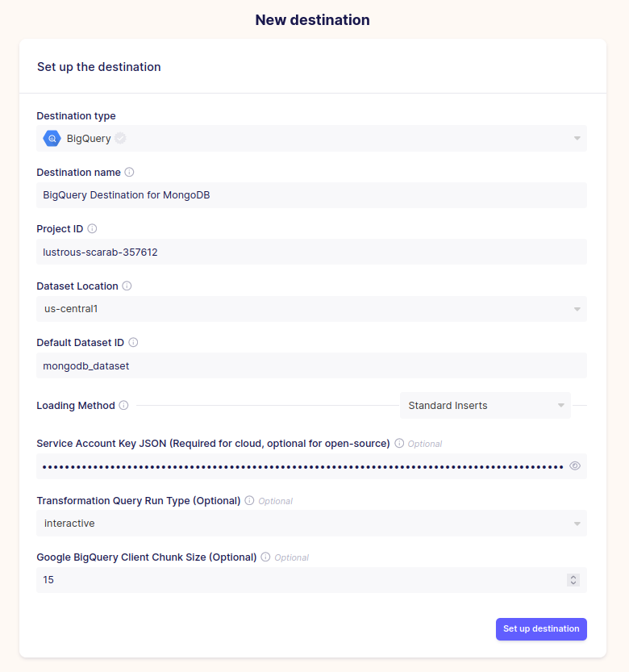Click the verified checkmark beside BigQuery
629x672 pixels.
coord(119,138)
